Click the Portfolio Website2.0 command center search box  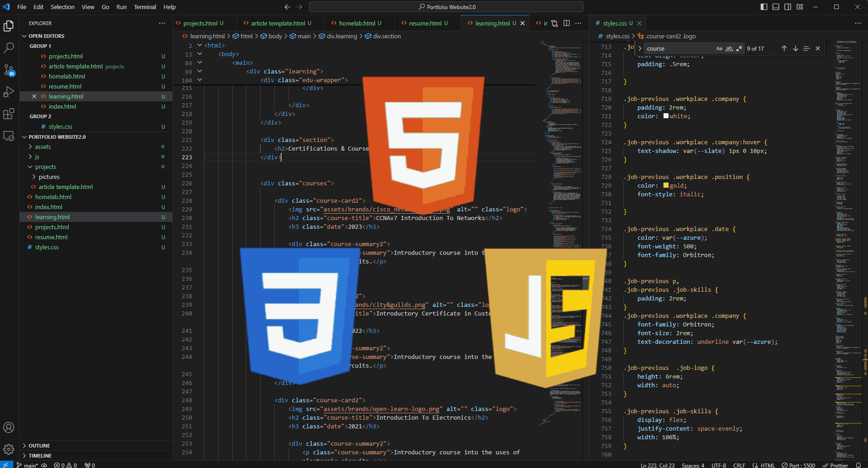pos(446,7)
